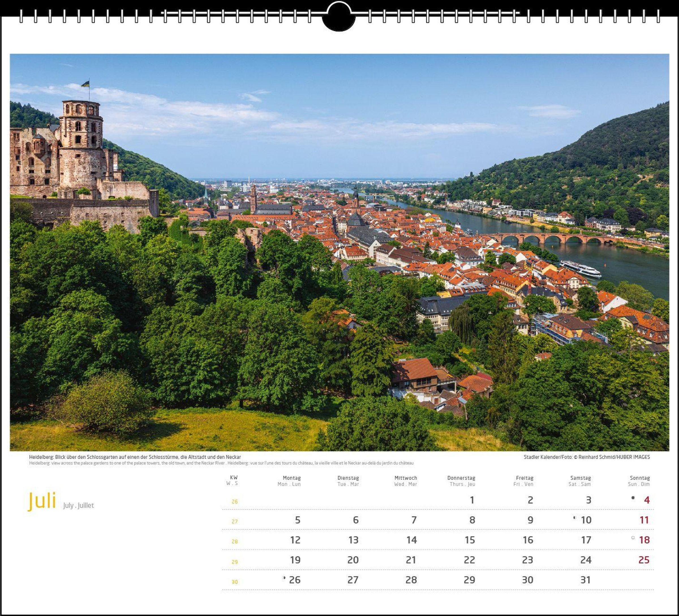This screenshot has width=679, height=616.
Task: Click the KW week header label
Action: [234, 477]
